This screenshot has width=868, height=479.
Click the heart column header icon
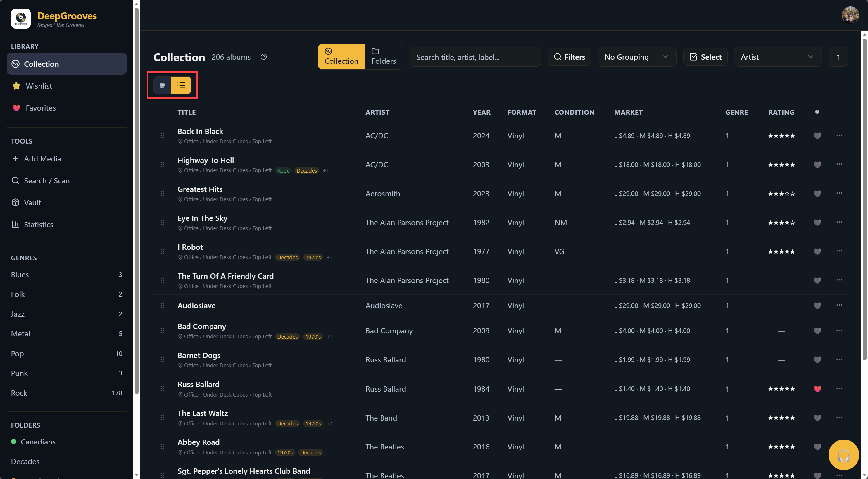pos(817,112)
